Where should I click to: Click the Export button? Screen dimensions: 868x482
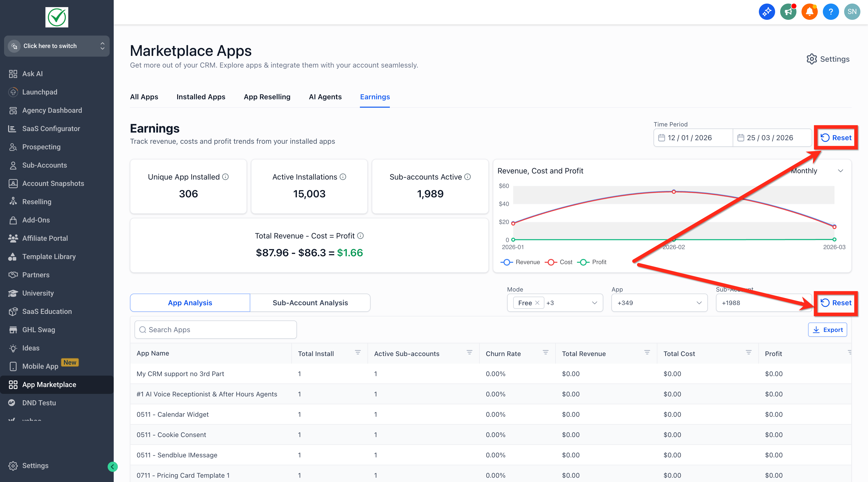pyautogui.click(x=827, y=330)
